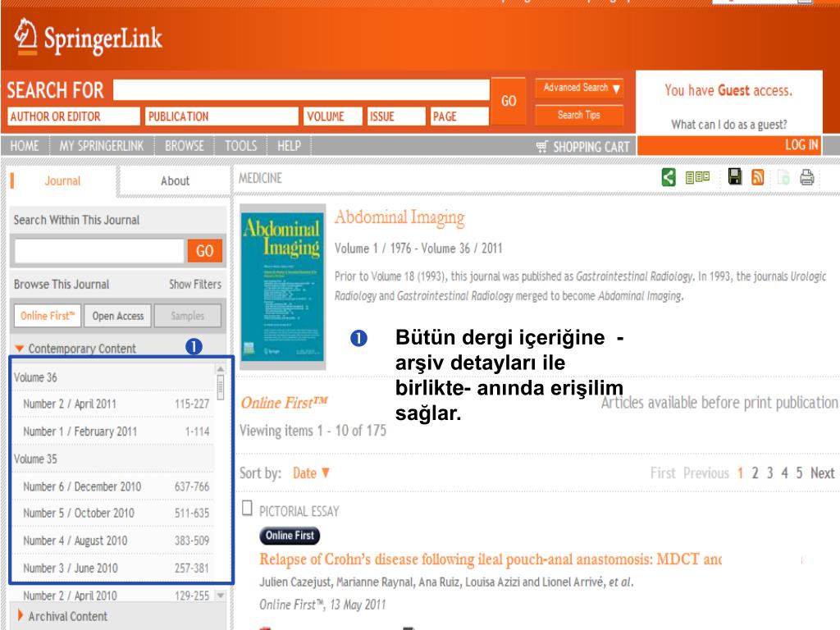
Task: Change the Sort by Date option
Action: (311, 473)
